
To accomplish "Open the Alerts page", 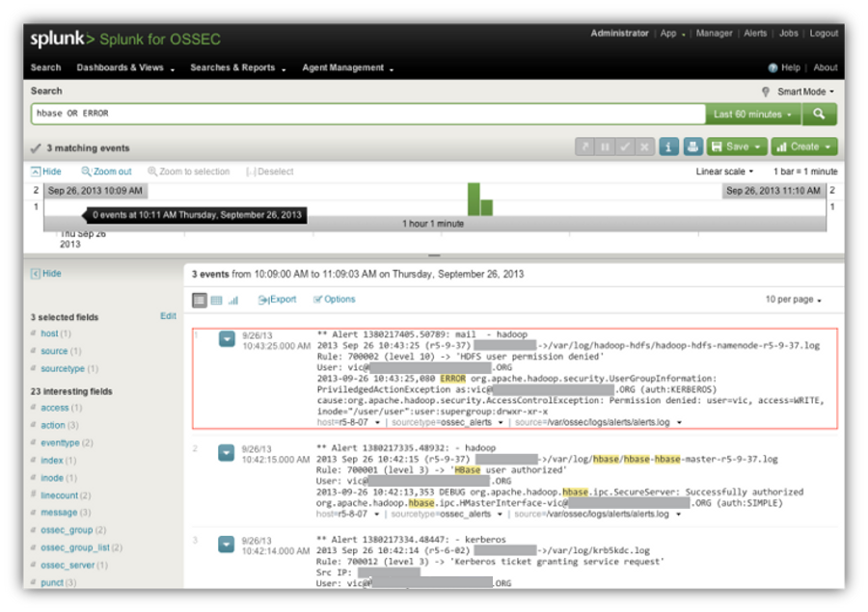I will pyautogui.click(x=755, y=33).
